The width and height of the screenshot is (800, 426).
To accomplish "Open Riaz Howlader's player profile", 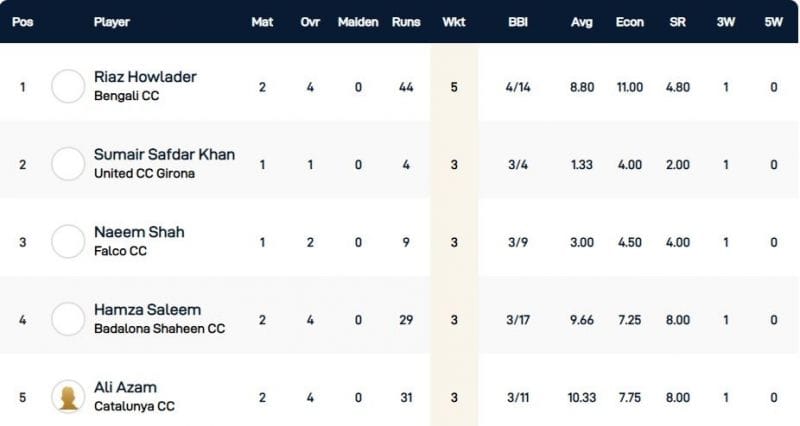I will (x=145, y=77).
